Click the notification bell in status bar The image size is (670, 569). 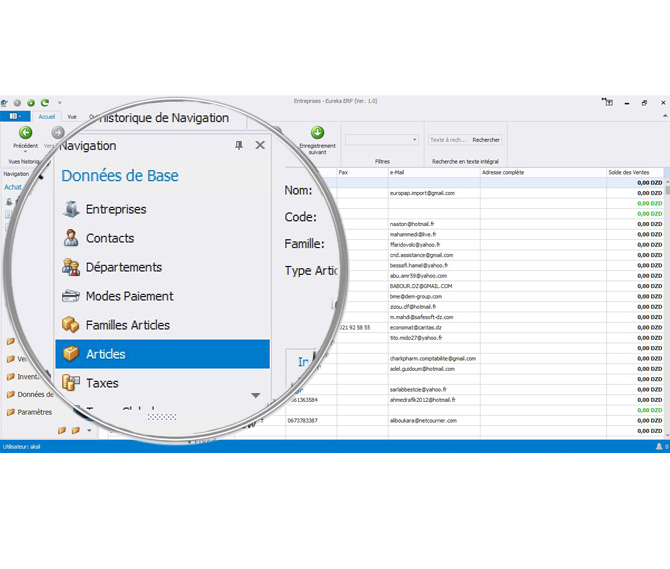(x=658, y=446)
